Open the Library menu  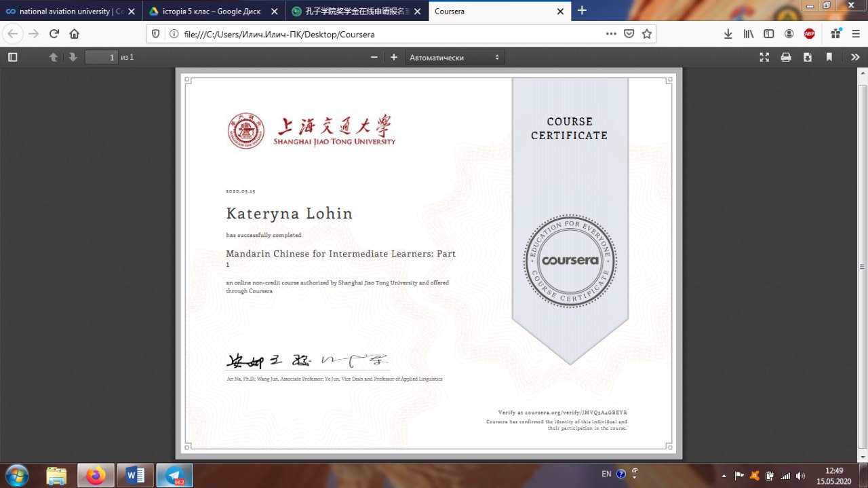click(749, 34)
